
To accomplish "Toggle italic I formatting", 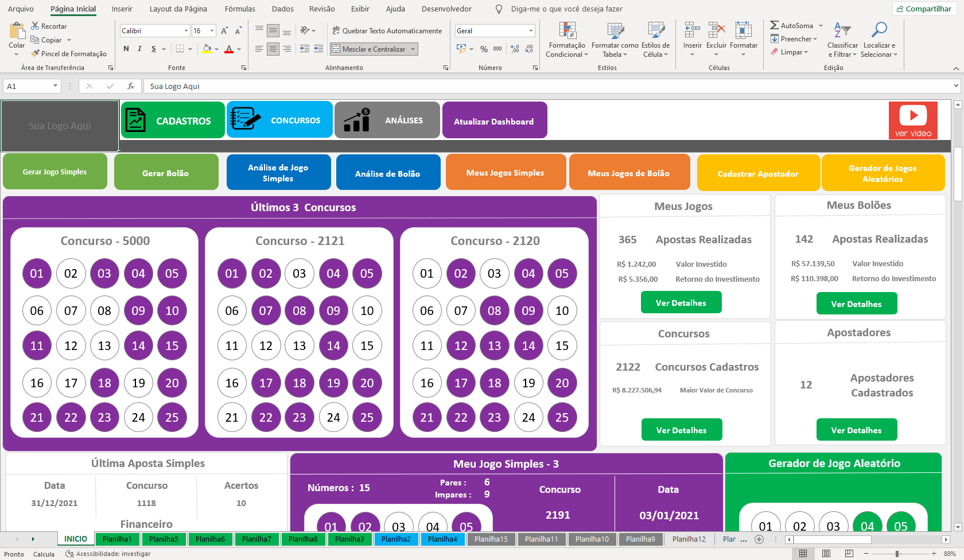I will click(139, 49).
